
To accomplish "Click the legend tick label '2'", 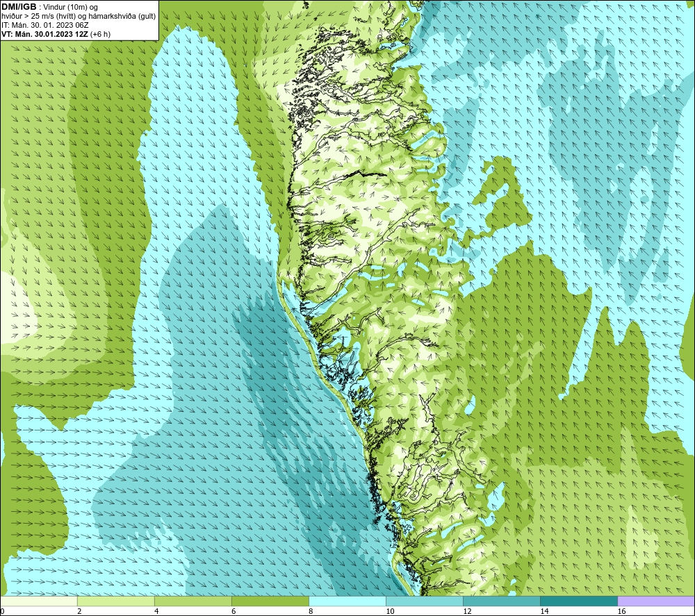I will (x=79, y=612).
